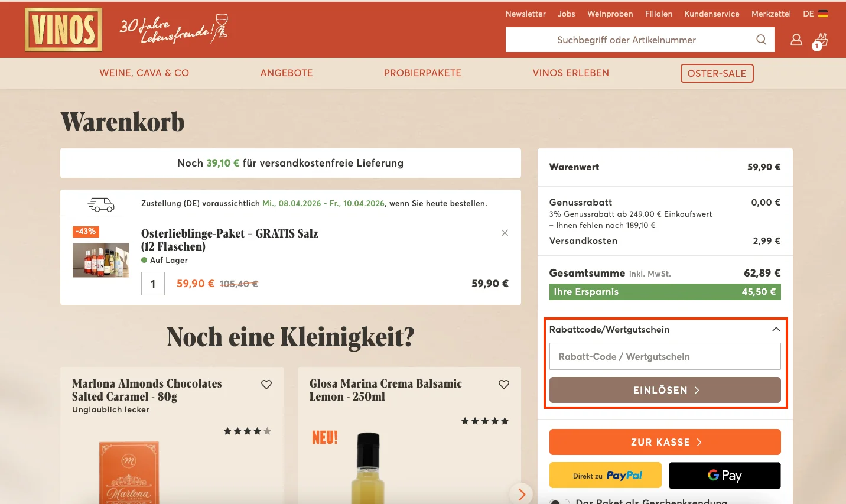846x504 pixels.
Task: Collapse the Rabattcode/Wertgutschein section chevron
Action: (776, 329)
